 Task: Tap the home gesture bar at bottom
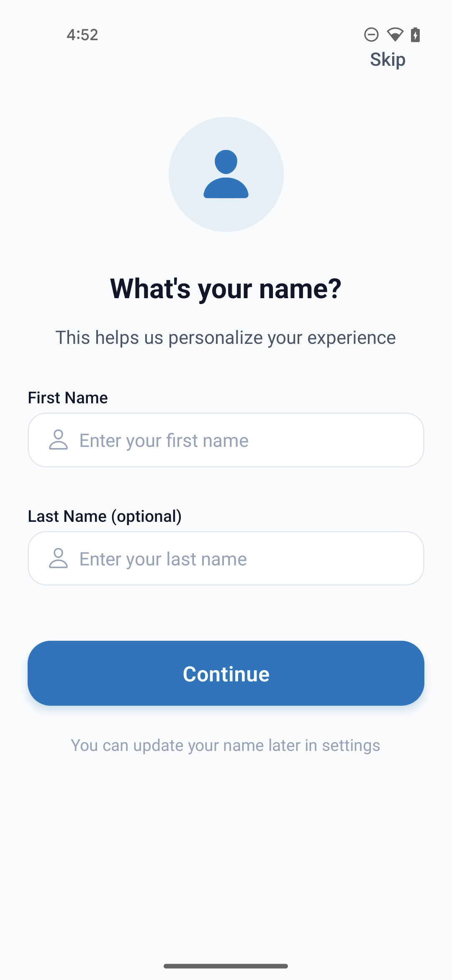pyautogui.click(x=226, y=966)
